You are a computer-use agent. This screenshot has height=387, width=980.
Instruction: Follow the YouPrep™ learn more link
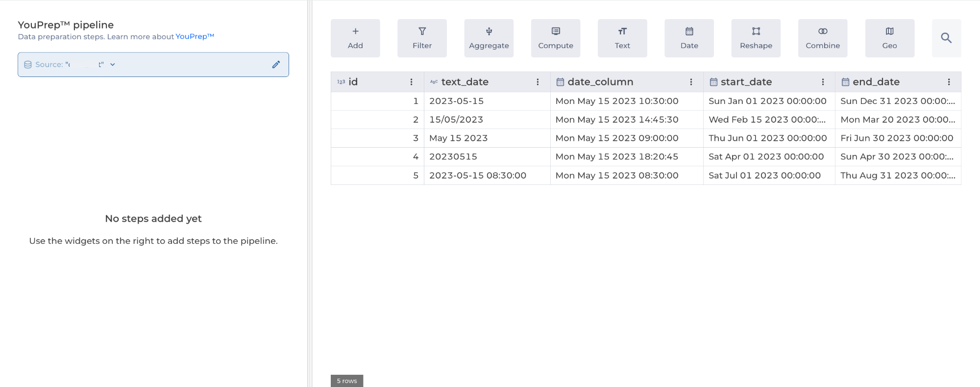195,37
